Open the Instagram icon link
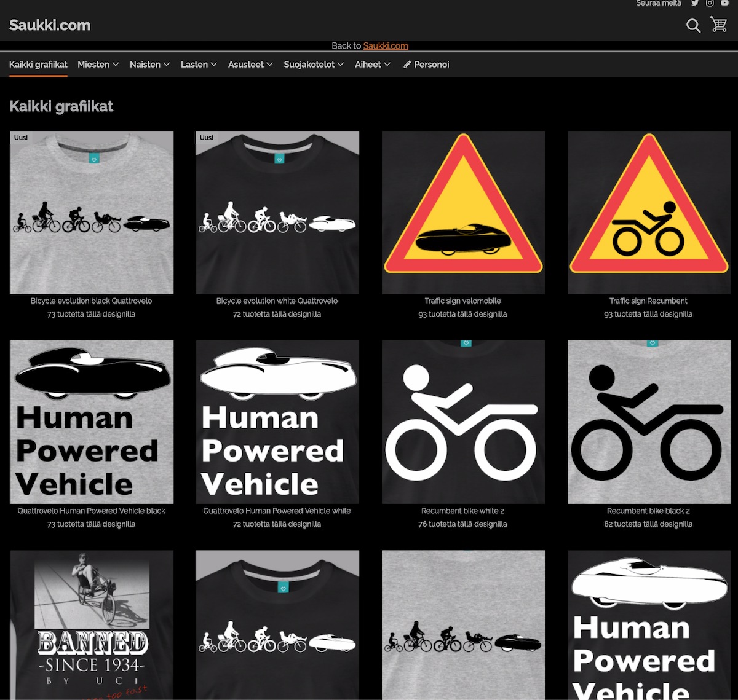Viewport: 738px width, 700px height. (x=710, y=3)
